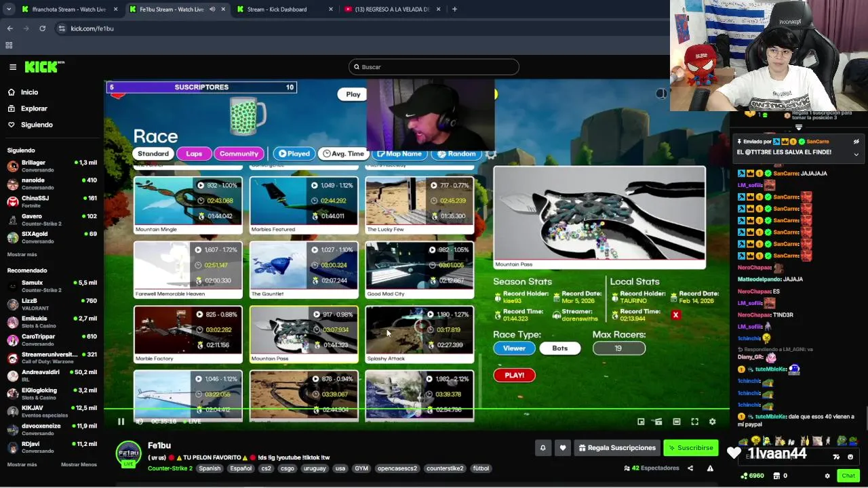Show more recommended channels
Image resolution: width=868 pixels, height=488 pixels.
[x=22, y=465]
